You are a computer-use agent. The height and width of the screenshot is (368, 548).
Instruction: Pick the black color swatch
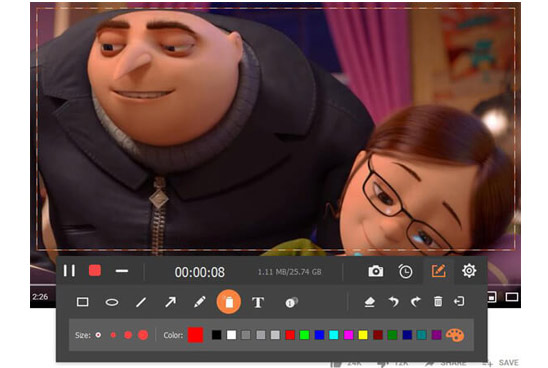click(217, 335)
